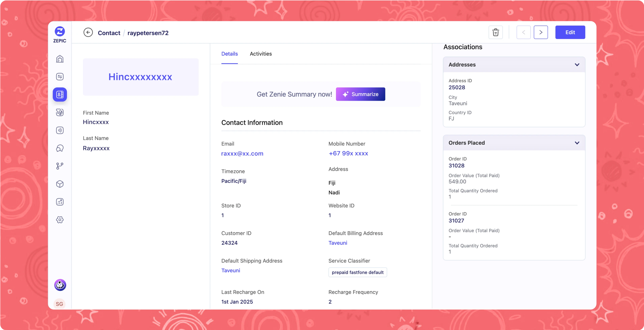Click Customer ID value 24324
This screenshot has width=644, height=330.
[229, 243]
